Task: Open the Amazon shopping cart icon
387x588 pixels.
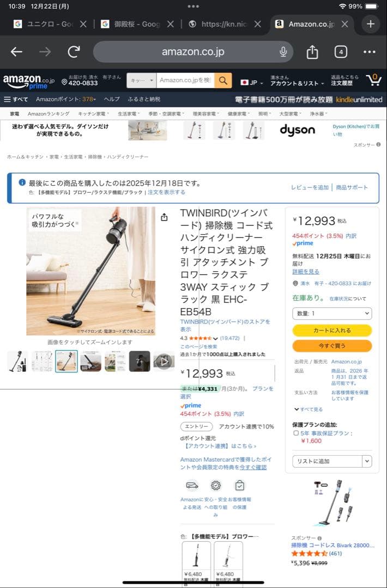Action: tap(373, 80)
